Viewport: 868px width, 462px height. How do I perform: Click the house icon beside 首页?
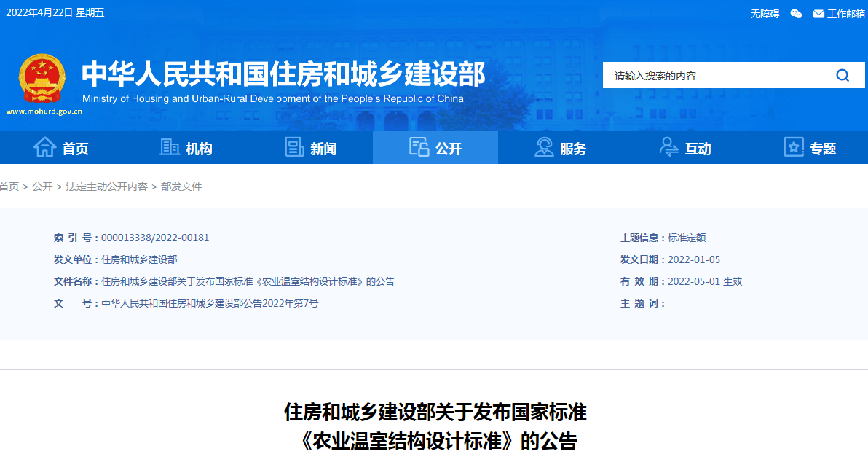(x=45, y=147)
